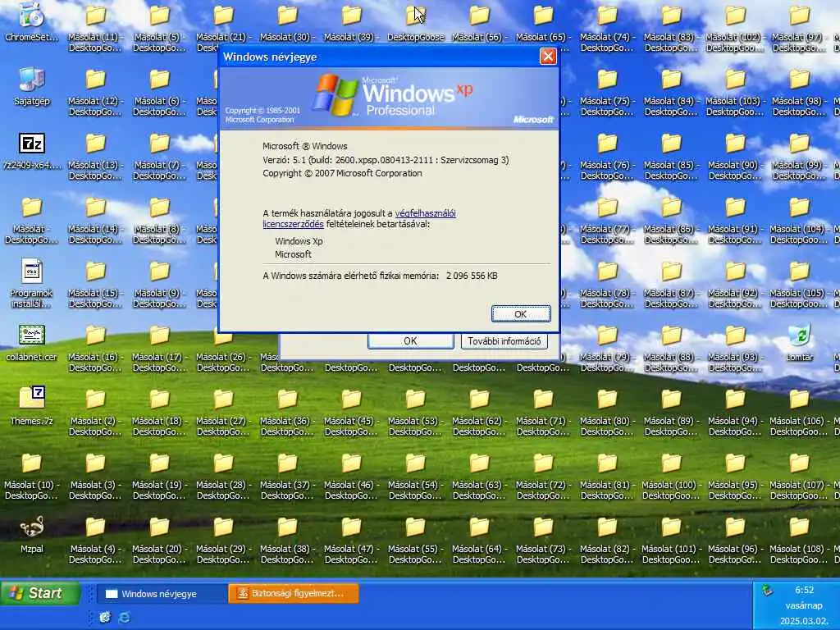Image resolution: width=840 pixels, height=630 pixels.
Task: Click OK in the dialog behind Windows névjegye
Action: click(x=410, y=340)
